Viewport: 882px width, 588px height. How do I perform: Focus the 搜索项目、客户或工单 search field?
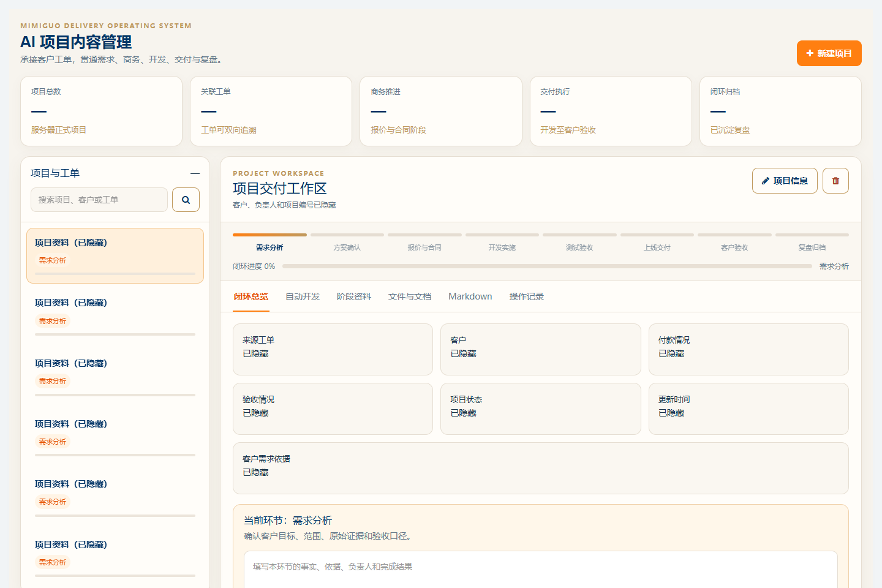(x=99, y=200)
